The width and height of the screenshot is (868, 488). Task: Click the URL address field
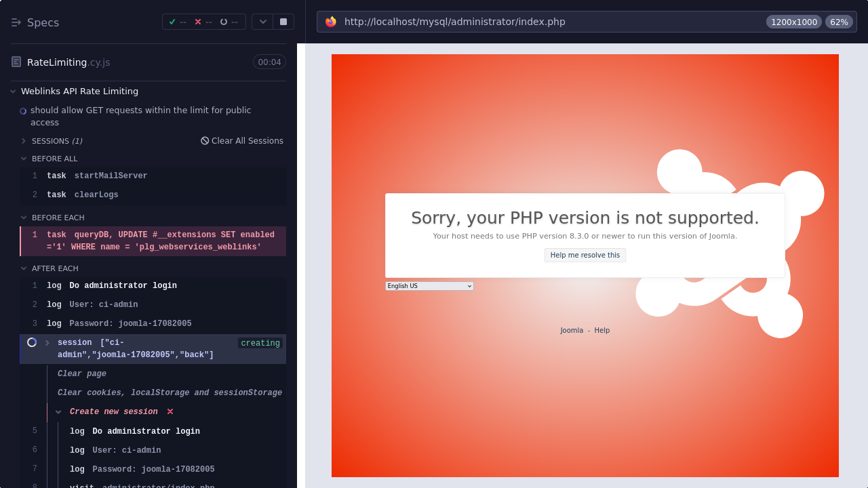(x=542, y=22)
